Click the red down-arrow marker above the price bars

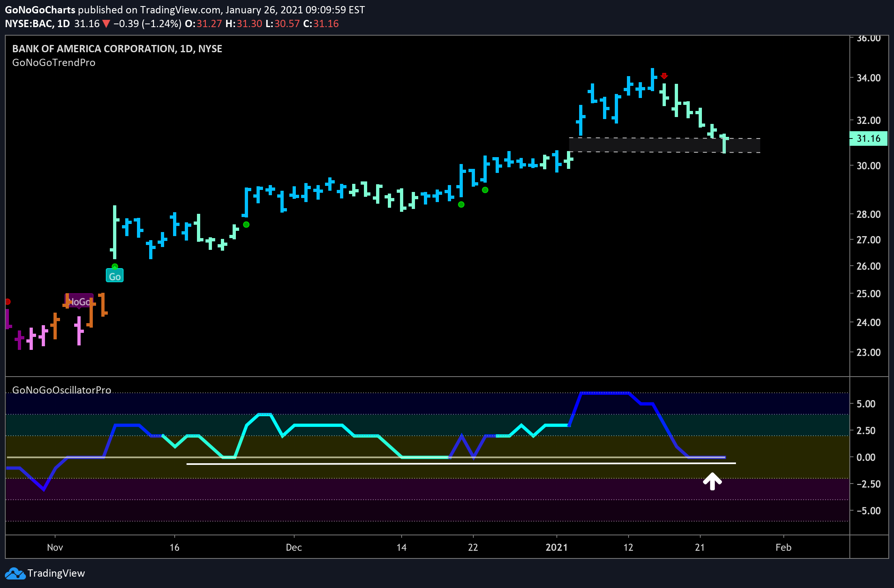664,76
